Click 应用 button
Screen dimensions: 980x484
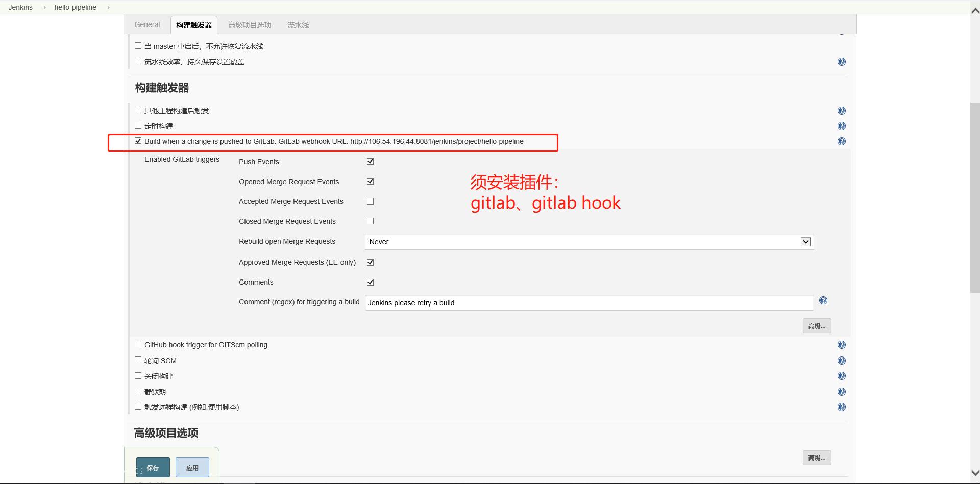pyautogui.click(x=192, y=468)
